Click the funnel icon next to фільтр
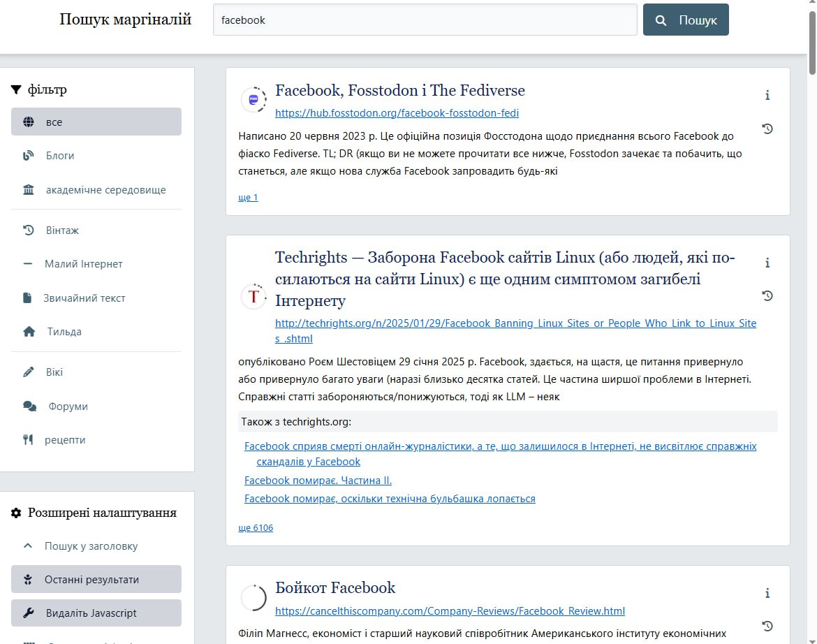This screenshot has height=644, width=817. point(16,89)
